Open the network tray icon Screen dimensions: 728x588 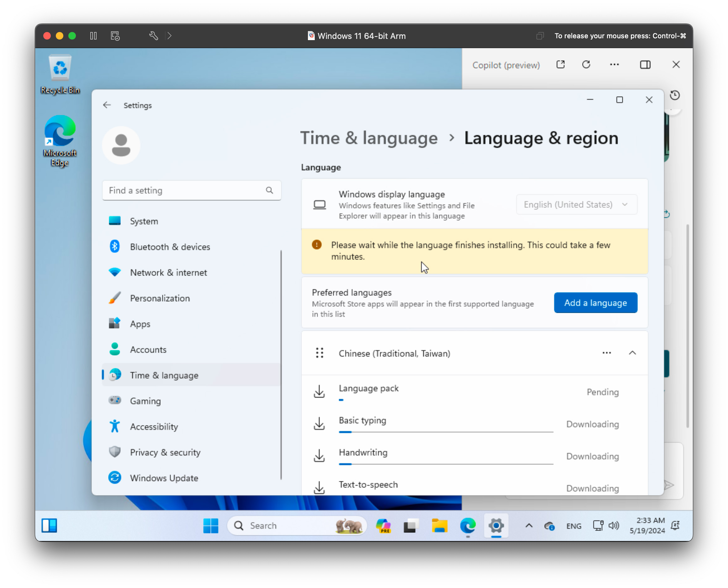(598, 526)
